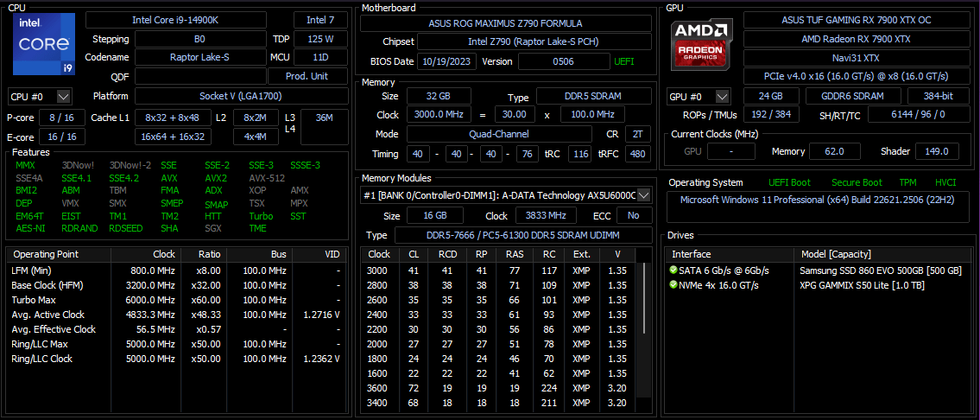Select the Intel Core i9-14900K name field
Screen dimensions: 980x420
click(175, 20)
